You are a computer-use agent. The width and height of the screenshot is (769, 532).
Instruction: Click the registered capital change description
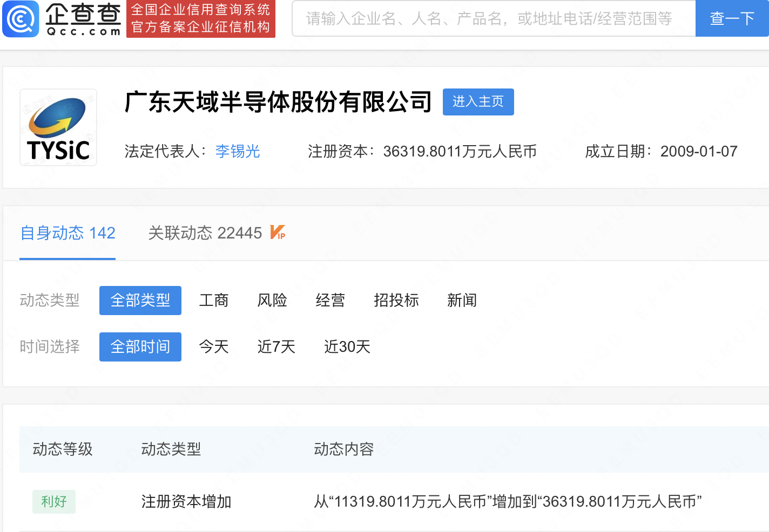(508, 502)
